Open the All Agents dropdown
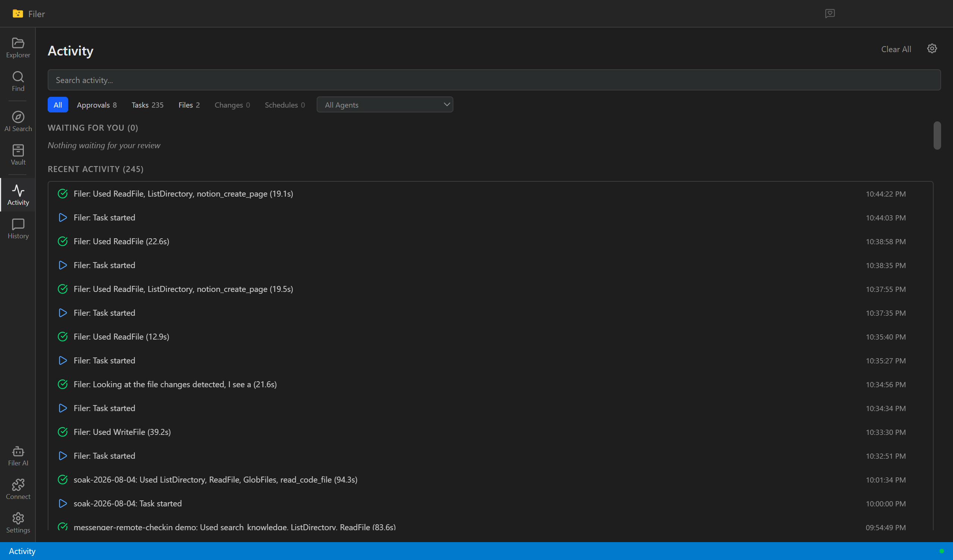Screen dimensions: 953x560 (x=384, y=105)
